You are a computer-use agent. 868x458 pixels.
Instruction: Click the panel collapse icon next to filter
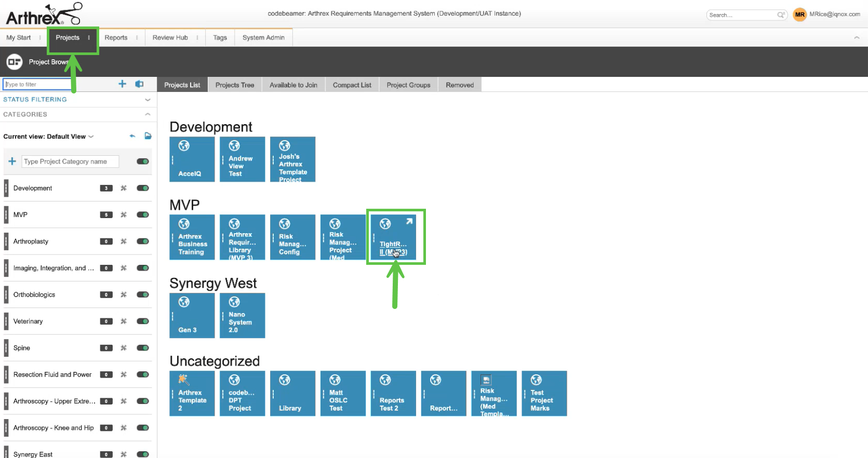coord(139,84)
